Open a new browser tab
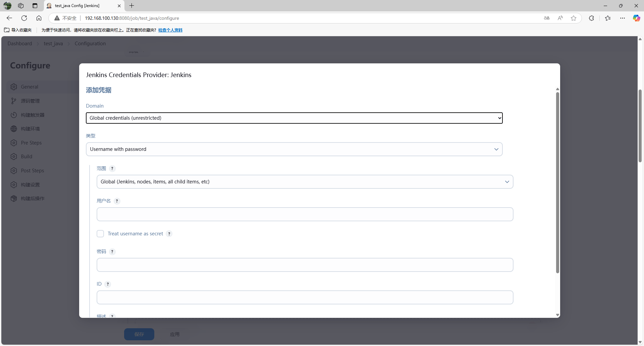The height and width of the screenshot is (346, 644). tap(132, 6)
